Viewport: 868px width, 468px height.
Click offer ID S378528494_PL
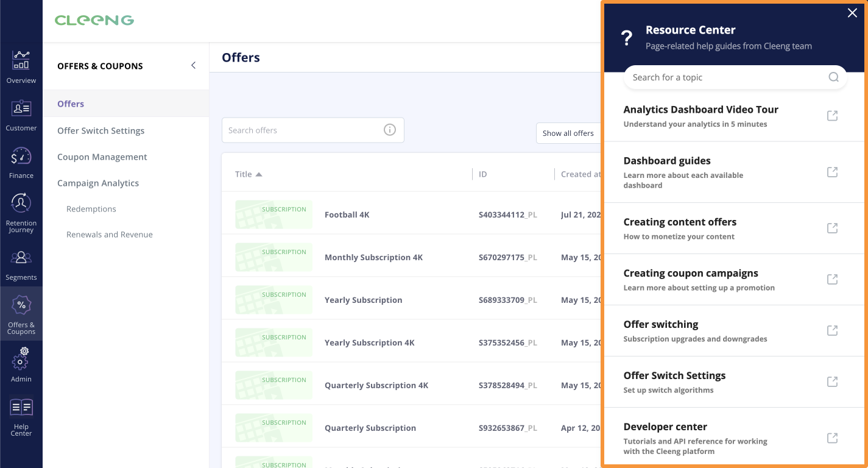[x=508, y=385]
